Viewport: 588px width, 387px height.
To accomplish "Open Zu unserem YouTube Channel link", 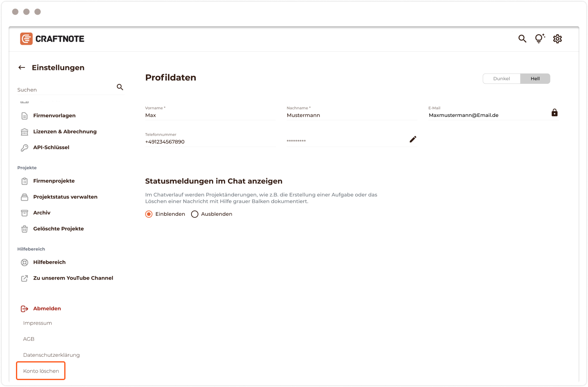I will (x=73, y=278).
